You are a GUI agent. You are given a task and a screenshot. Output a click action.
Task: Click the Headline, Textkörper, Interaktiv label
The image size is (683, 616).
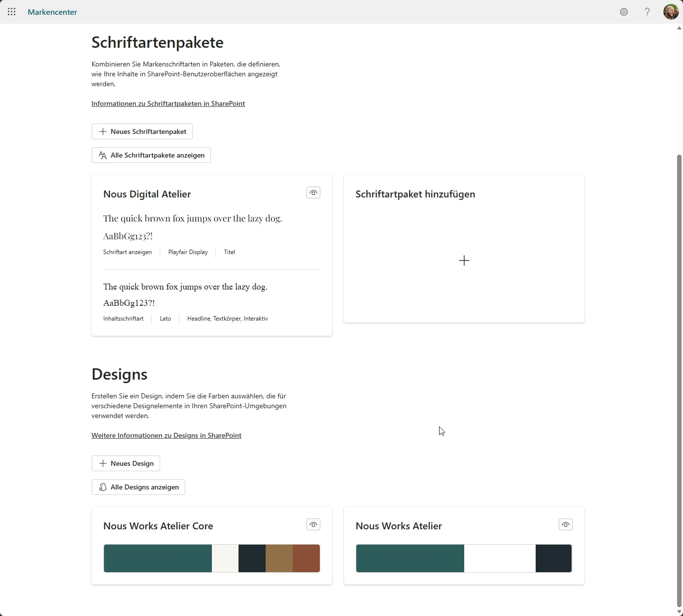click(228, 319)
